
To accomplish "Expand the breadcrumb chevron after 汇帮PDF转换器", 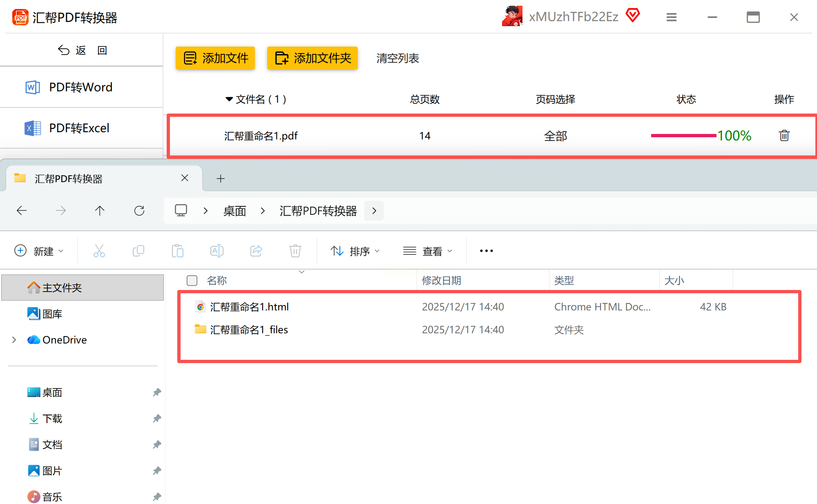I will 374,211.
